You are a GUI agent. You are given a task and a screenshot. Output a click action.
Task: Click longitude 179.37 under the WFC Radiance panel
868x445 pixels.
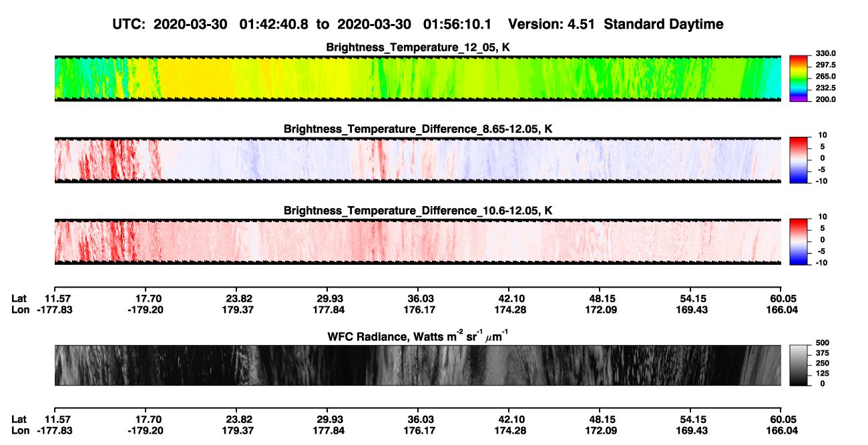(x=239, y=430)
